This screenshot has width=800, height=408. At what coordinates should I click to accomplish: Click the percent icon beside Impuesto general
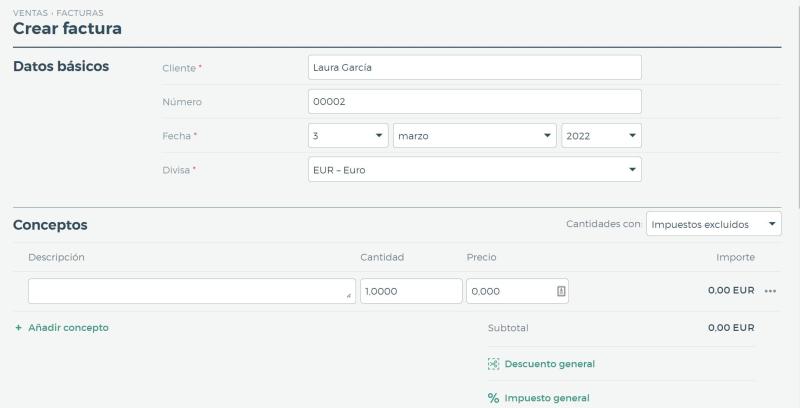pos(493,398)
